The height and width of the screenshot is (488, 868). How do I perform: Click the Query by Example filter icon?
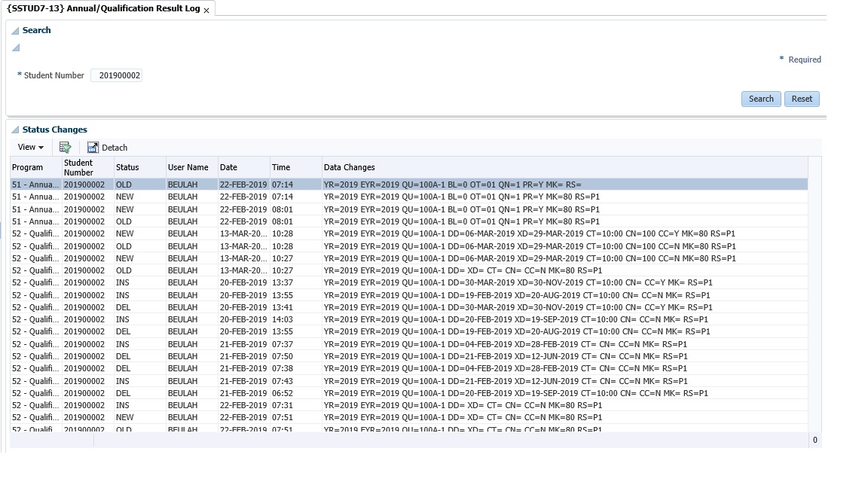click(65, 148)
